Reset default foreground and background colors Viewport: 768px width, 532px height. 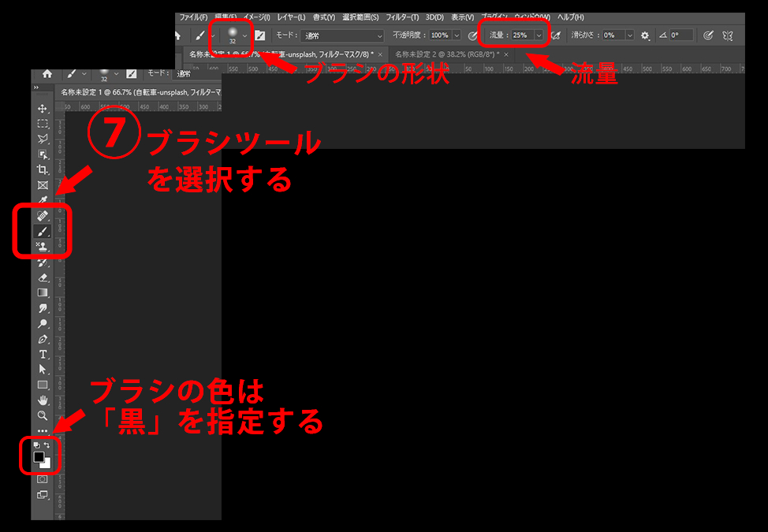tap(37, 445)
